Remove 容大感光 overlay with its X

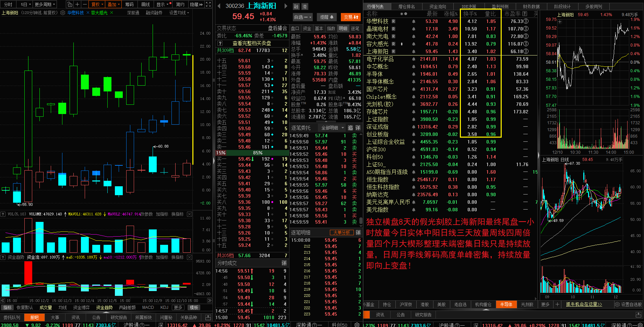coord(111,13)
